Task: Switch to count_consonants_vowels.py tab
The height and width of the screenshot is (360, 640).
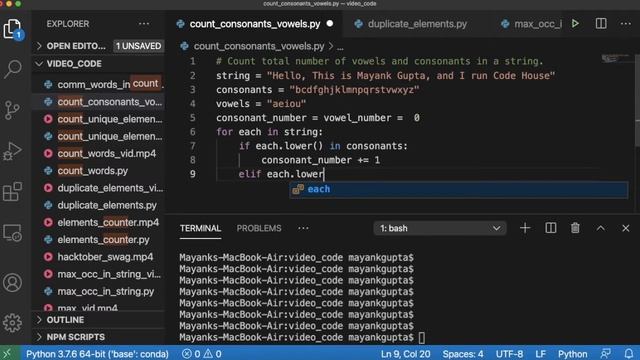Action: pos(255,24)
